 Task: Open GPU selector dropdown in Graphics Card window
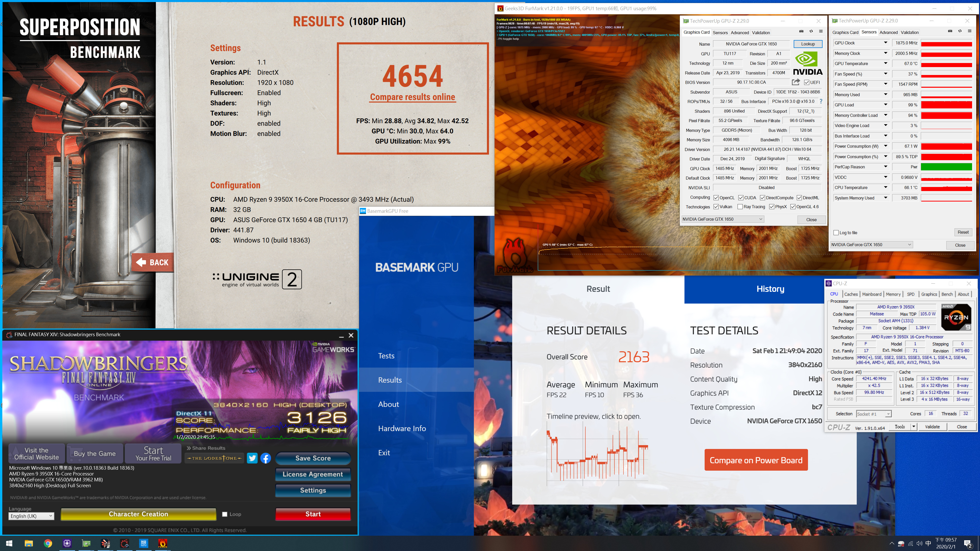click(x=723, y=219)
